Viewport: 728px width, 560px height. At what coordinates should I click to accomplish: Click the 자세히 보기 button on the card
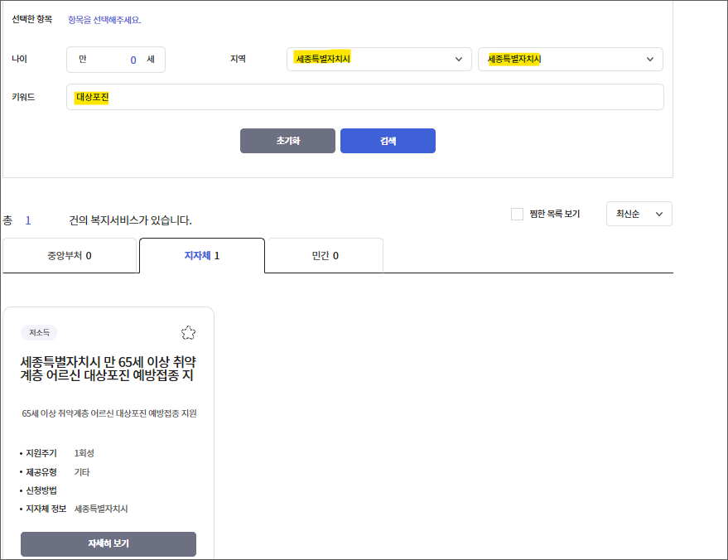(108, 544)
